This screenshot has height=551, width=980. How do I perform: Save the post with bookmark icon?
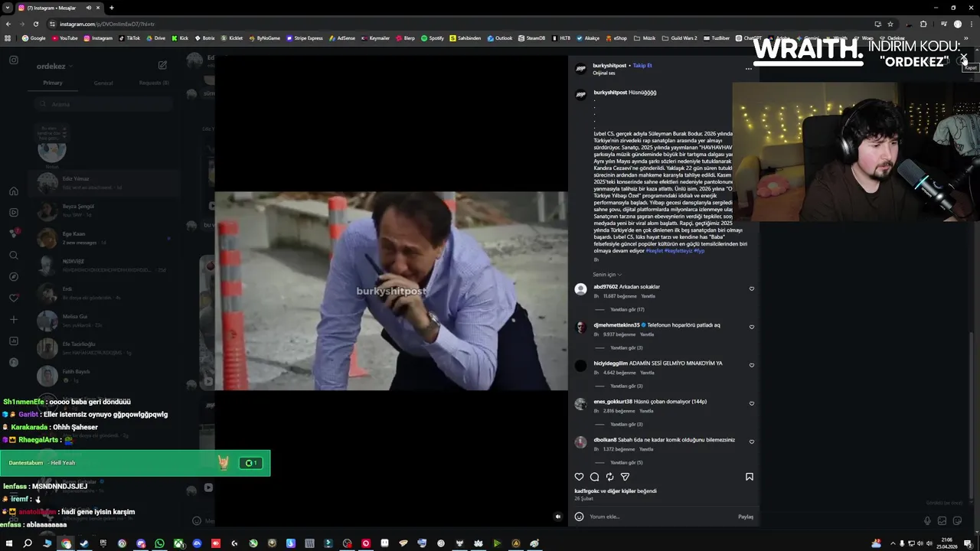click(750, 477)
